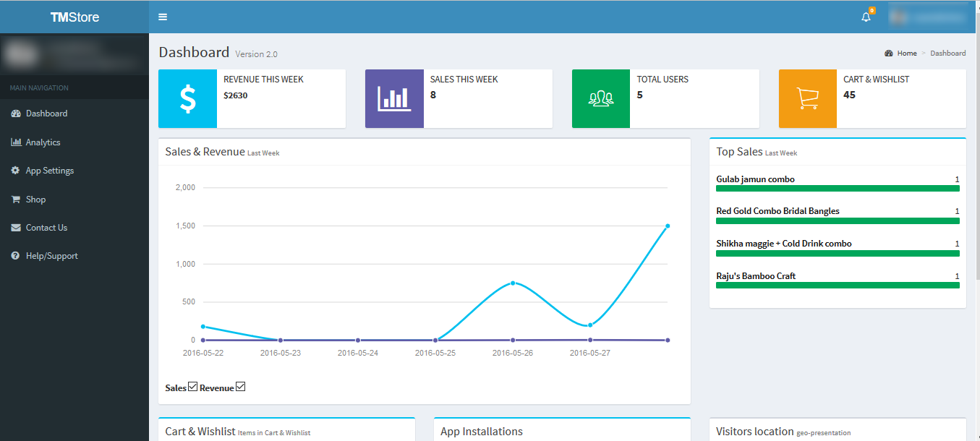This screenshot has height=441, width=980.
Task: Open App Settings in main navigation
Action: coord(74,171)
